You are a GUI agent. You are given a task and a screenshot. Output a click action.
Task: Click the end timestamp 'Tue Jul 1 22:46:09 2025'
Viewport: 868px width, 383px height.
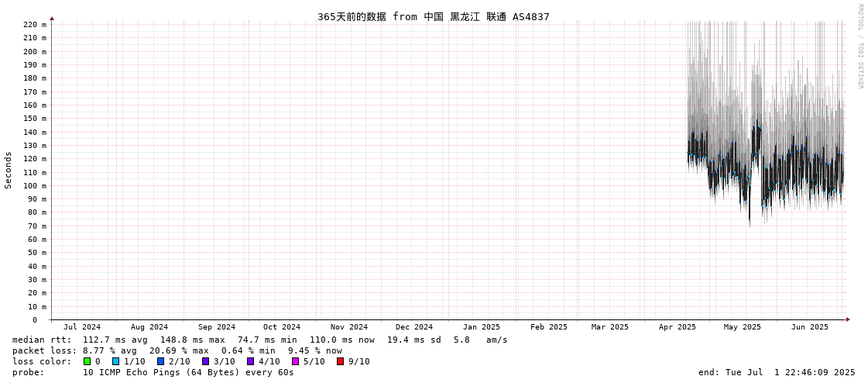click(789, 372)
